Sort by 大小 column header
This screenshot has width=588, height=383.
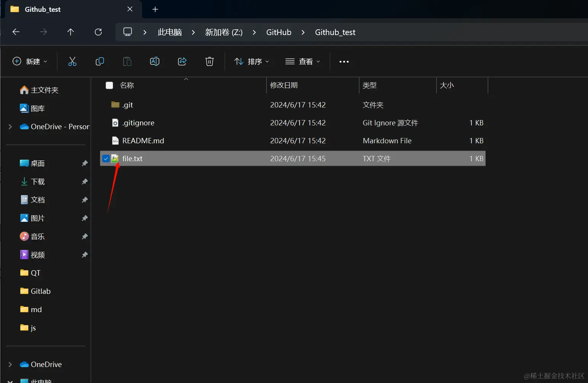point(447,85)
